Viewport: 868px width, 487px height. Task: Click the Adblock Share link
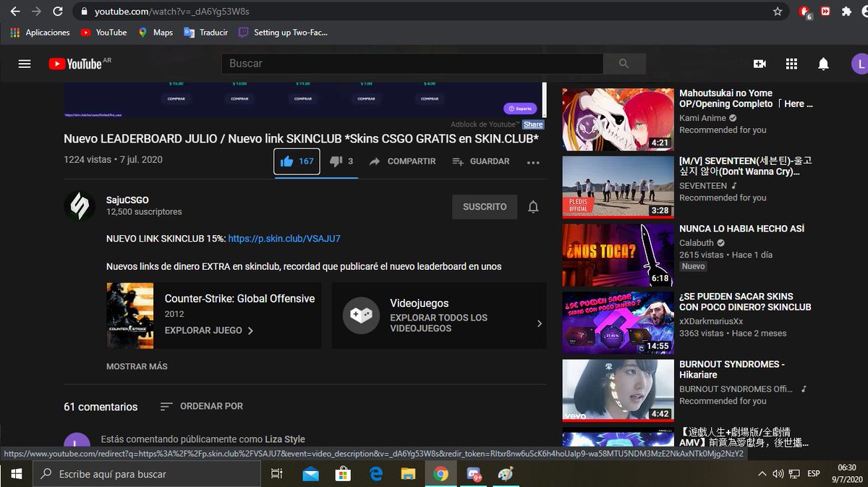[x=533, y=124]
